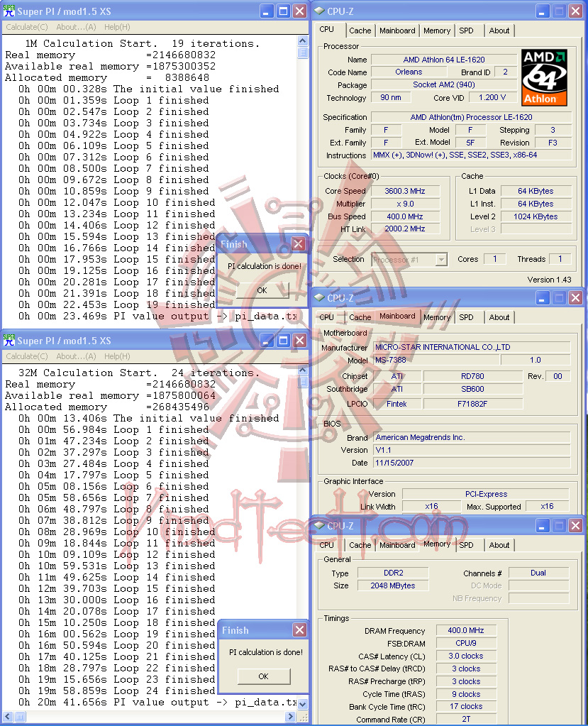Image resolution: width=588 pixels, height=726 pixels.
Task: Close the Finish dialog in the 1M Super PI window
Action: pyautogui.click(x=299, y=243)
